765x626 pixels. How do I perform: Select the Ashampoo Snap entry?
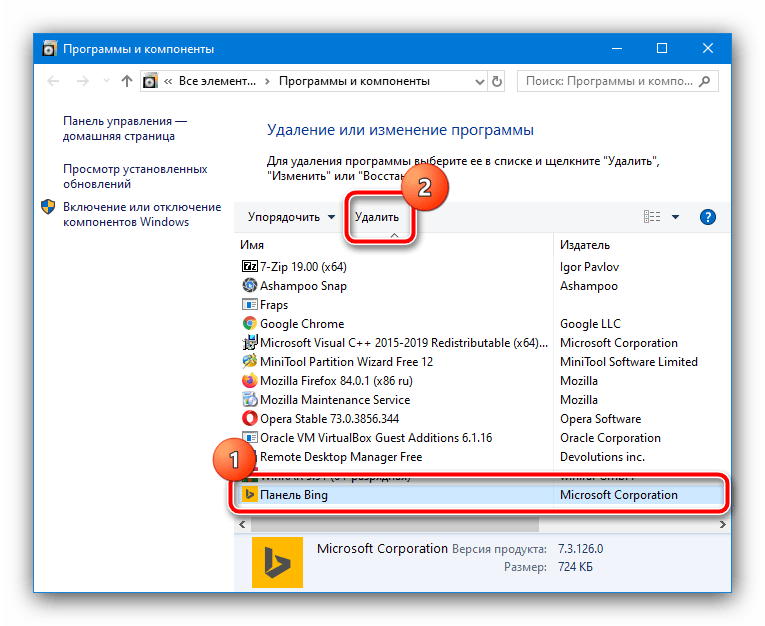(394, 285)
